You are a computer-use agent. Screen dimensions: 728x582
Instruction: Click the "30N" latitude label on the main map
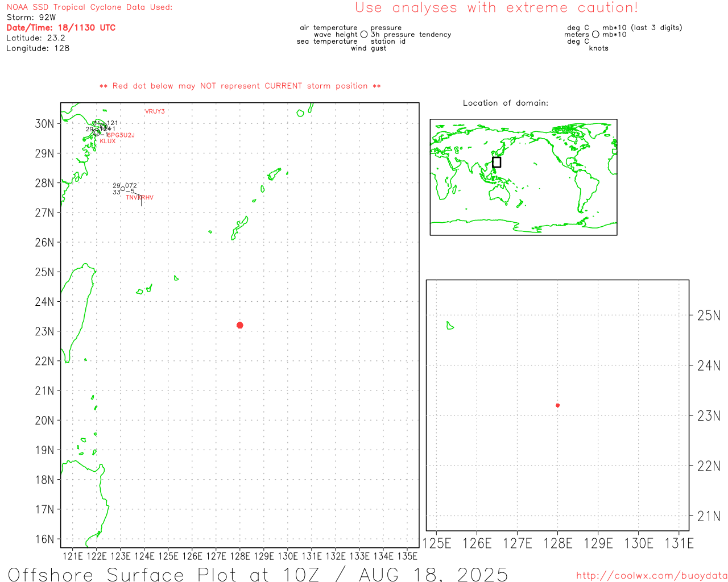coord(44,124)
